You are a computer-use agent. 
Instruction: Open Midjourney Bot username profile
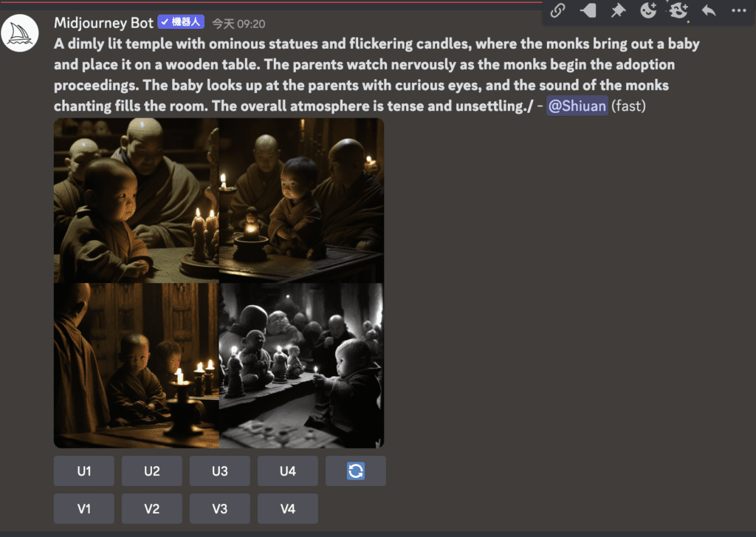pyautogui.click(x=103, y=23)
